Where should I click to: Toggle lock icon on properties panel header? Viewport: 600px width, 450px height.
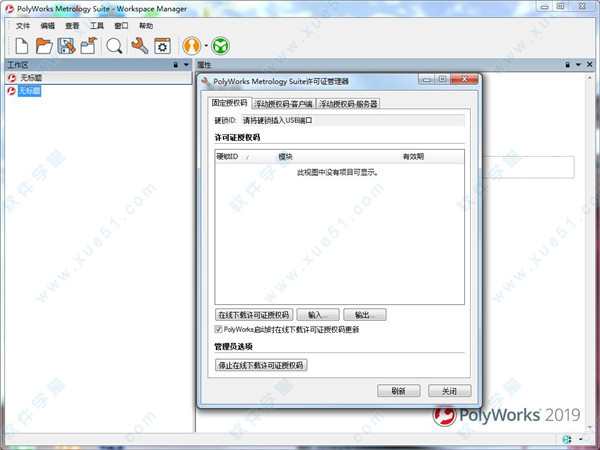[567, 65]
